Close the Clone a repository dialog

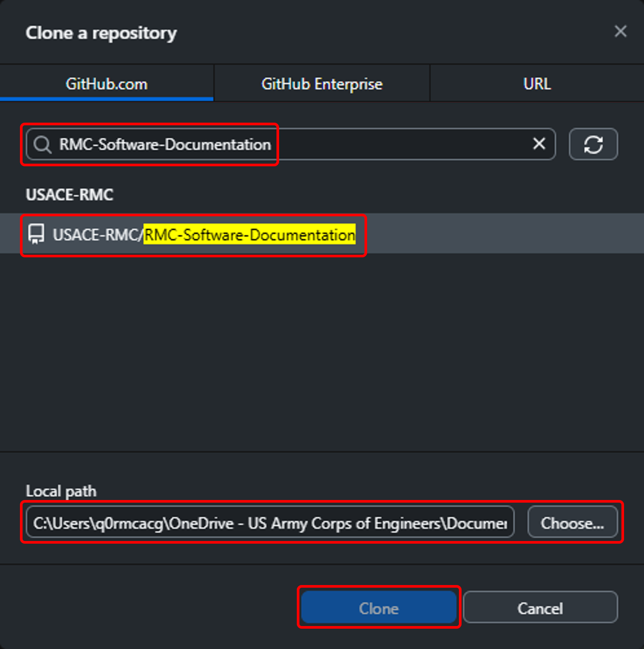click(620, 32)
